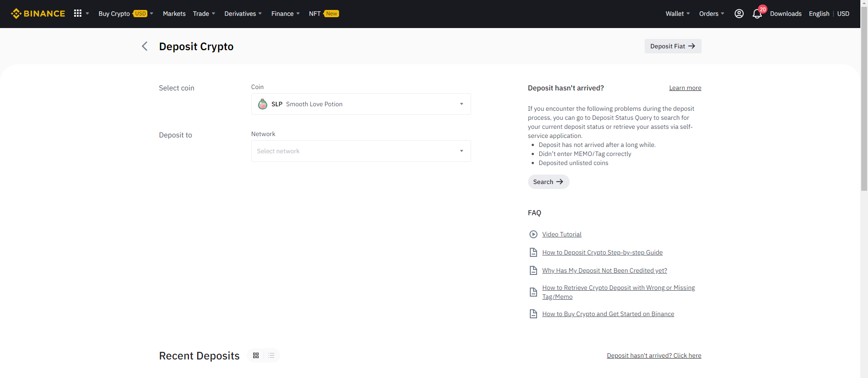Expand the Finance menu

[286, 14]
